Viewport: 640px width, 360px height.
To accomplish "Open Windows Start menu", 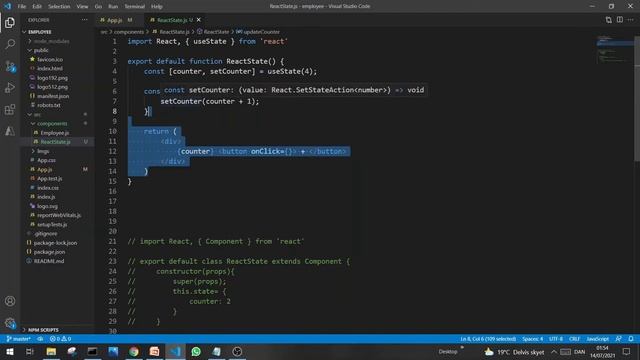I will tap(10, 351).
